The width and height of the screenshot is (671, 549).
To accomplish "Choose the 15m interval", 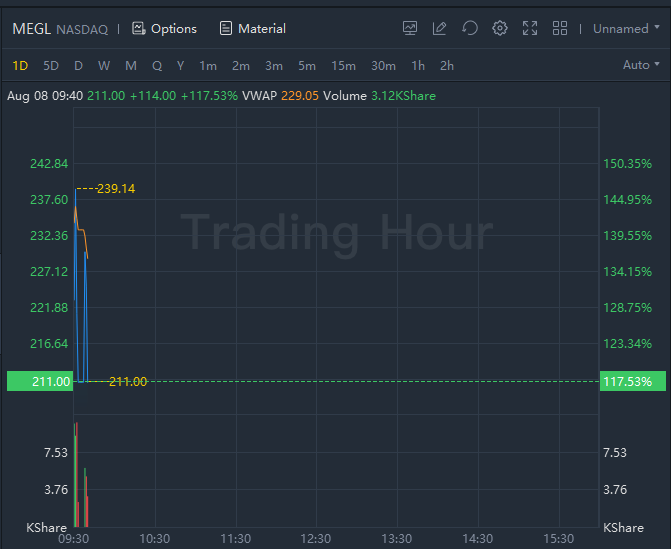I will [x=344, y=65].
